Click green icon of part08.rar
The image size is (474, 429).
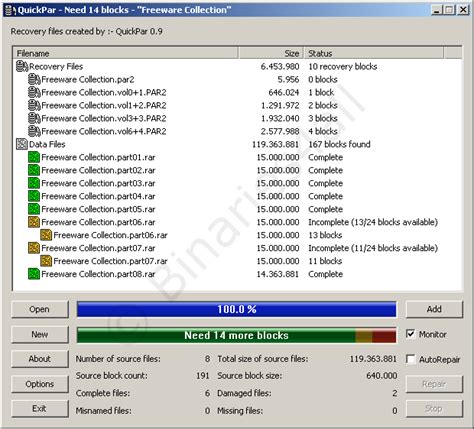tap(34, 274)
